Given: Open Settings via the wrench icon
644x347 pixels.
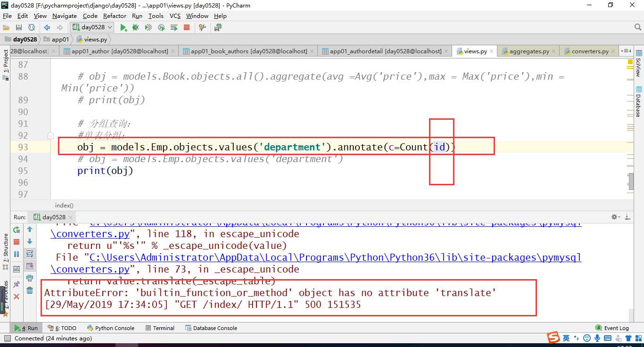Looking at the screenshot, I should [x=203, y=27].
